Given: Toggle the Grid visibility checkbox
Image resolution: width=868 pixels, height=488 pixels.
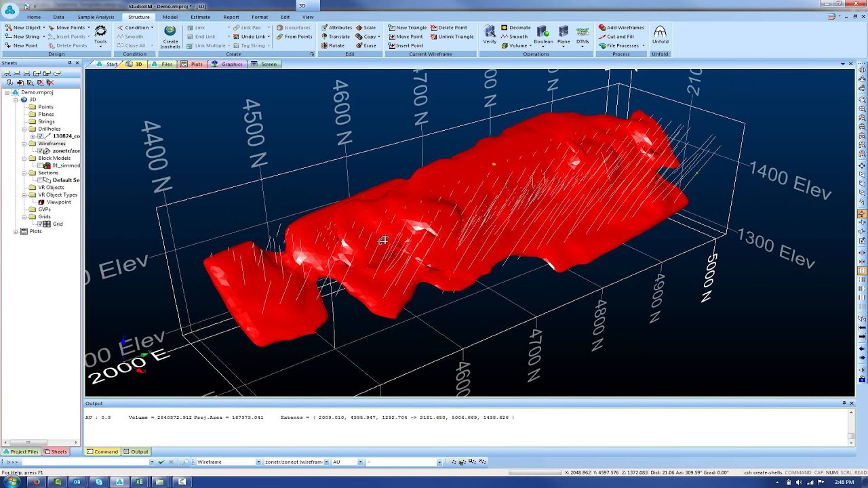Looking at the screenshot, I should (41, 224).
